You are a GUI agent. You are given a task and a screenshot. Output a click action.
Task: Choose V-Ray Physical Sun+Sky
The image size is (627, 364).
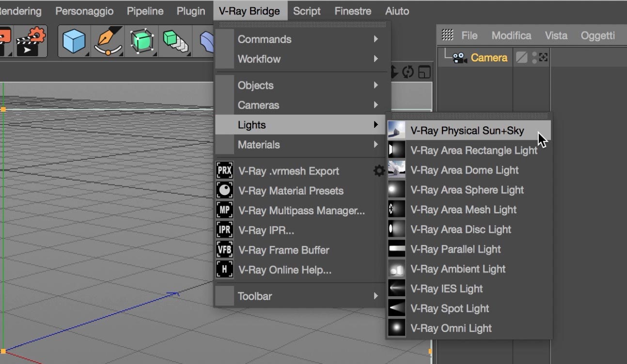coord(469,130)
